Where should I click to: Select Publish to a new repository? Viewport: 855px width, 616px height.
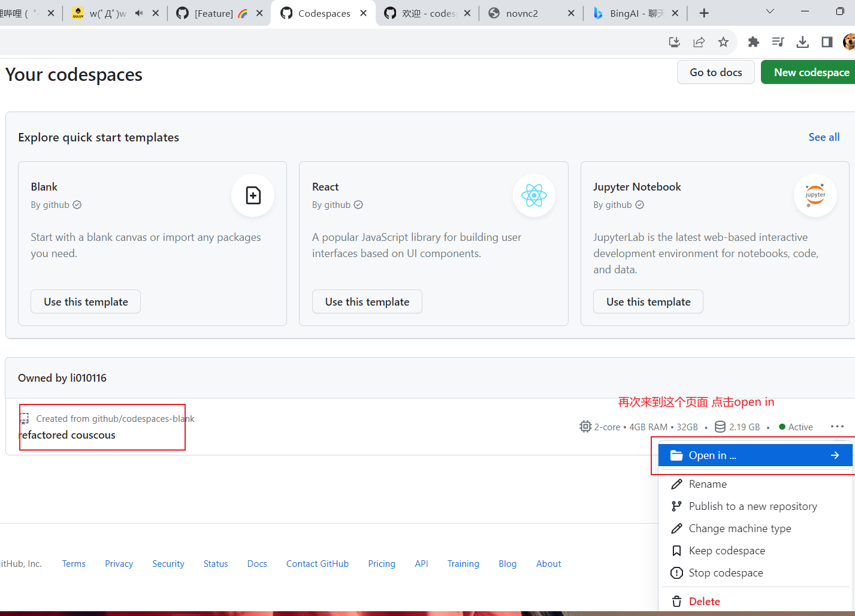click(755, 506)
